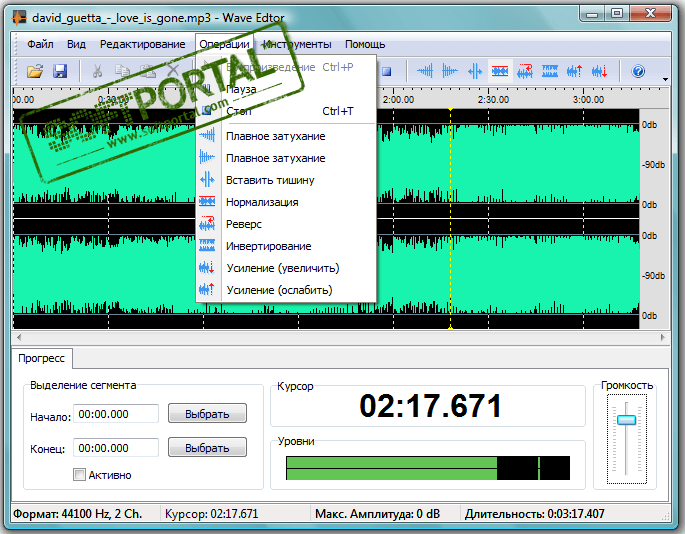This screenshot has width=685, height=534.
Task: Choose Усиление (ослабить) menu entry
Action: click(x=286, y=290)
